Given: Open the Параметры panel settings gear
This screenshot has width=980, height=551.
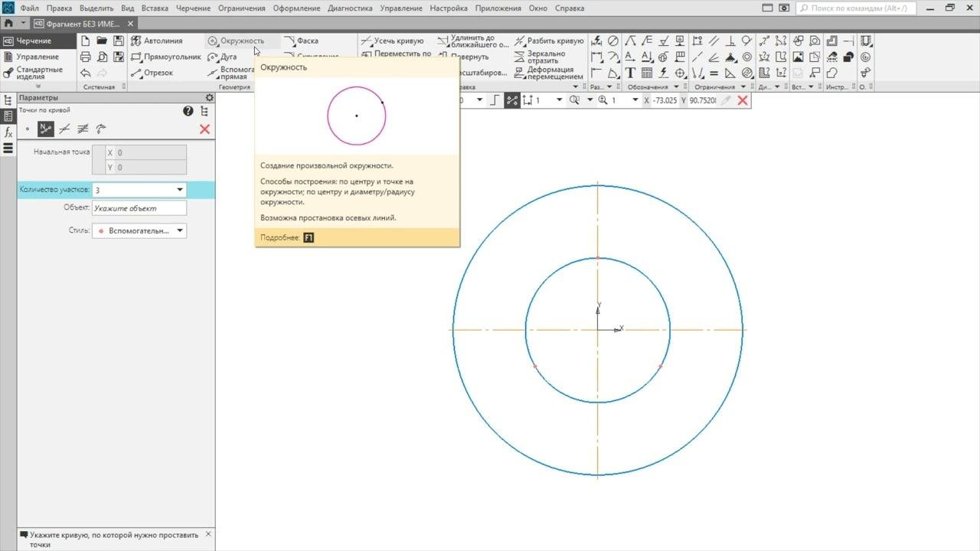Looking at the screenshot, I should coord(209,98).
